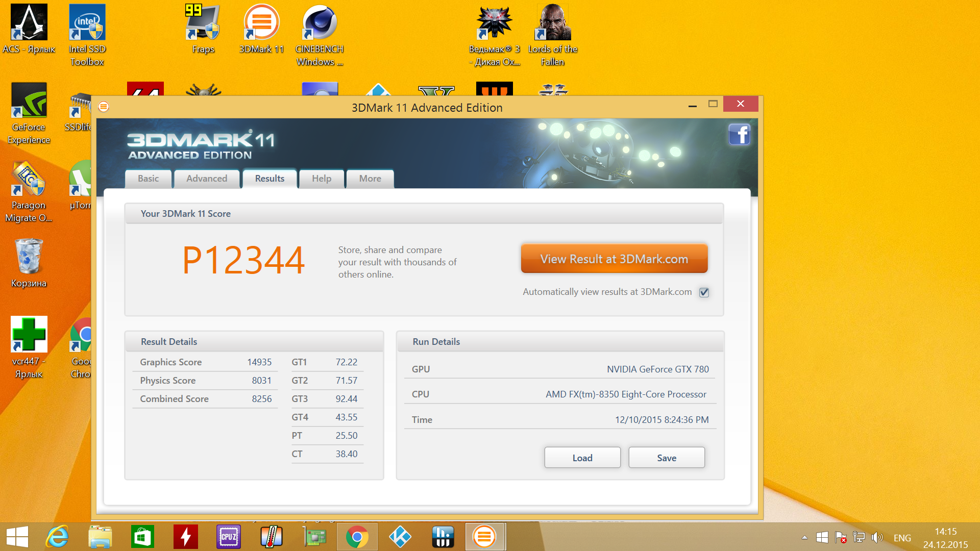Open File Explorer from the taskbar
The width and height of the screenshot is (980, 551).
point(100,537)
